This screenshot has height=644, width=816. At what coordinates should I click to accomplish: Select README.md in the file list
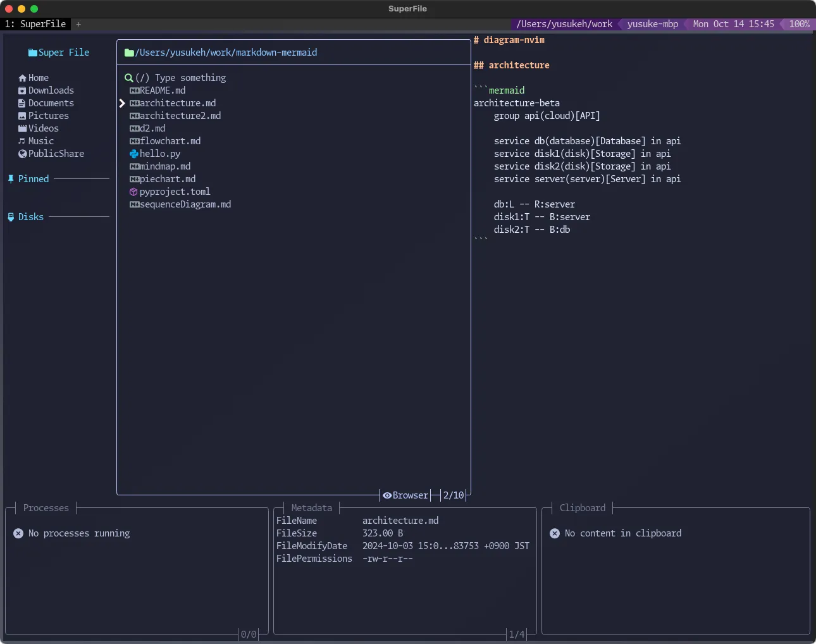tap(163, 90)
